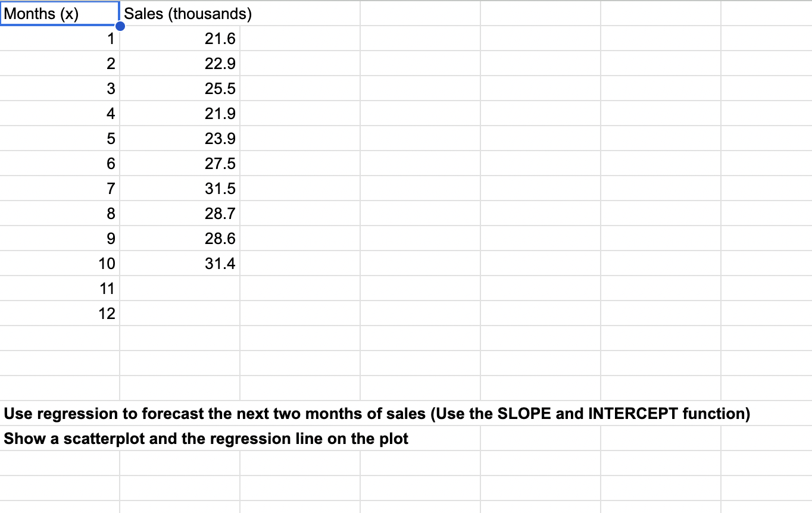Click the cell showing 27.5
This screenshot has height=513, width=812.
(x=179, y=163)
